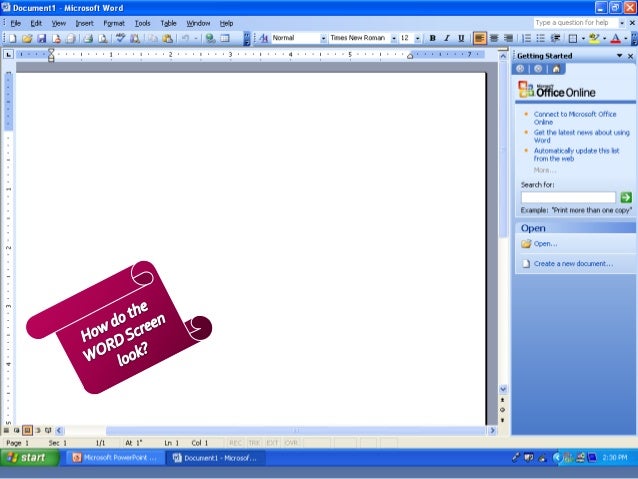Click the Open... link in task pane

tap(545, 244)
